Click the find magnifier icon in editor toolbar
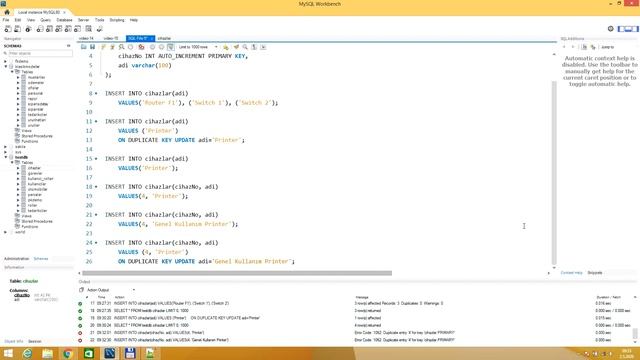 pos(245,47)
